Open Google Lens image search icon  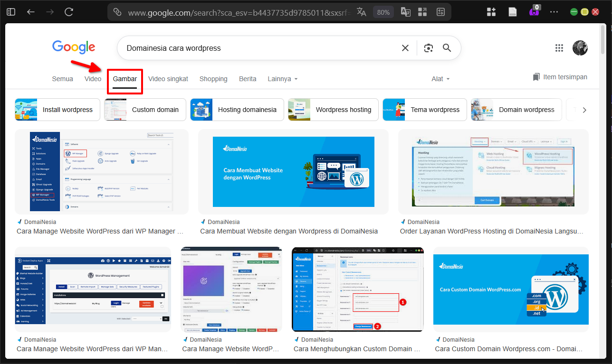pyautogui.click(x=429, y=47)
